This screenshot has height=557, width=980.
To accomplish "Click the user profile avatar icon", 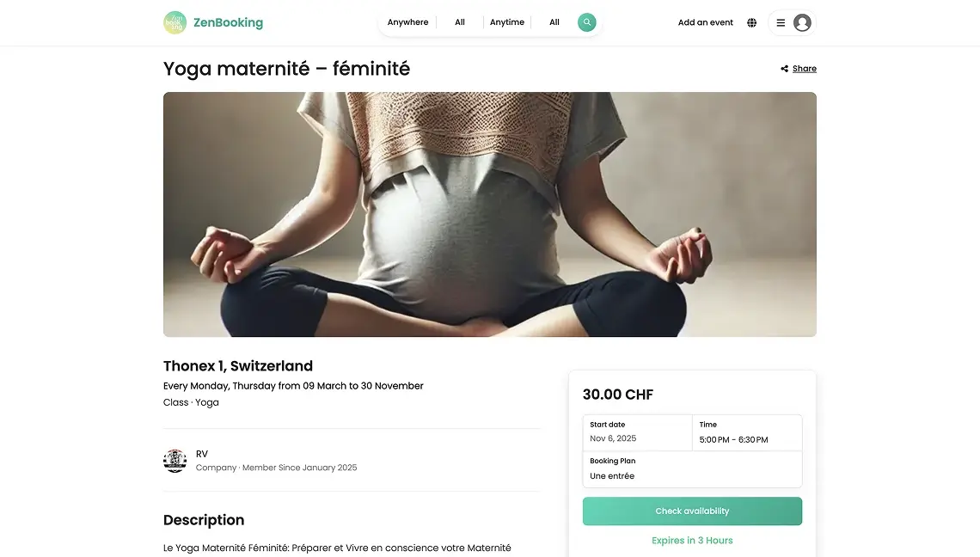I will pos(802,23).
